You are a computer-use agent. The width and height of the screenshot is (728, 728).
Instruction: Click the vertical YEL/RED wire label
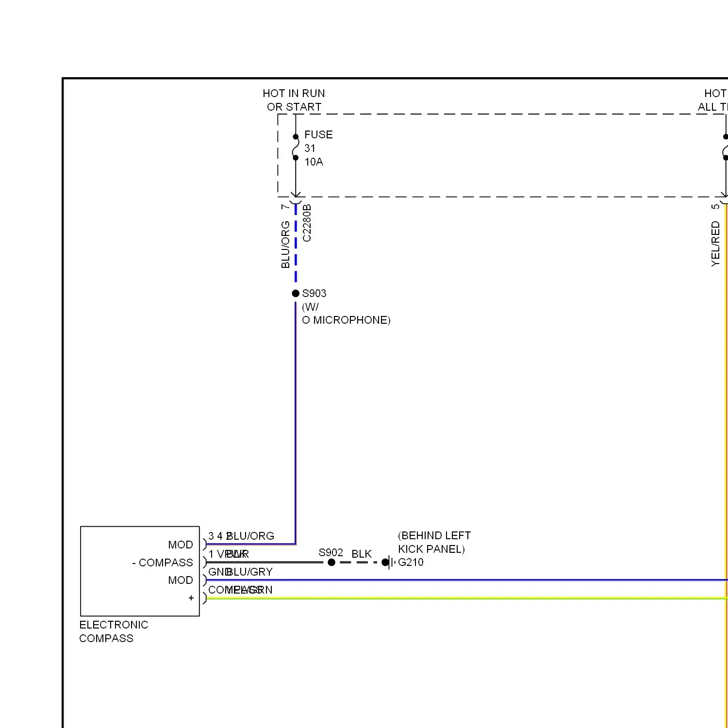pos(715,244)
